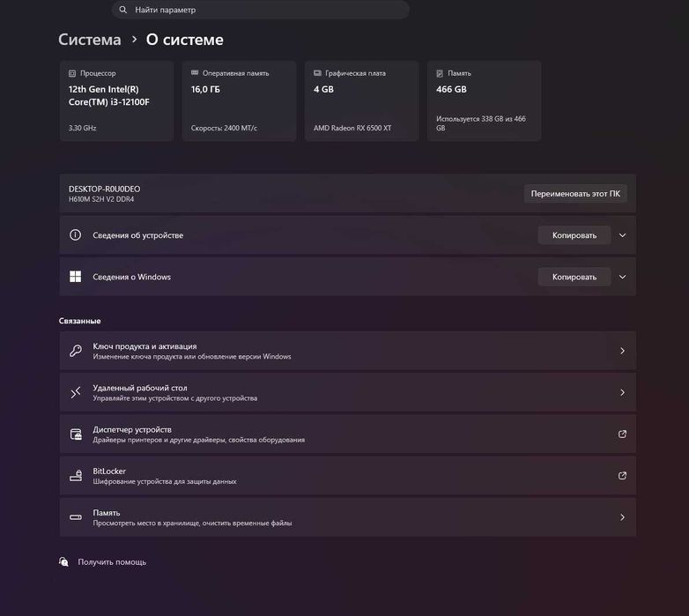689x616 pixels.
Task: Select the "Связанные" section heading
Action: click(x=79, y=321)
